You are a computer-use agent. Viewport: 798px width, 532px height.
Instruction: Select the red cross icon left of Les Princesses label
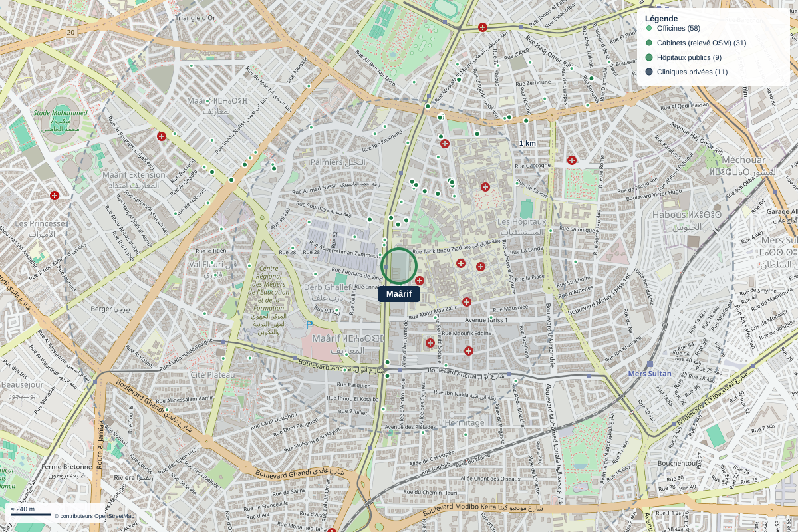[x=55, y=196]
